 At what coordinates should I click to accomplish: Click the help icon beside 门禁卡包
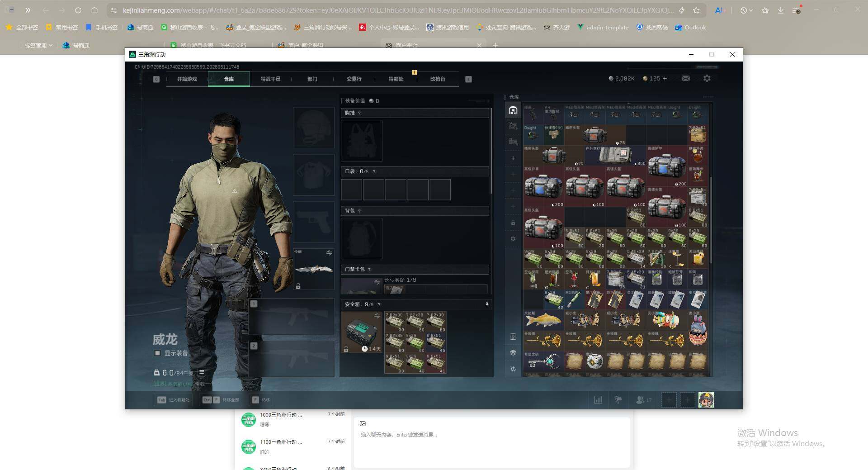(369, 270)
